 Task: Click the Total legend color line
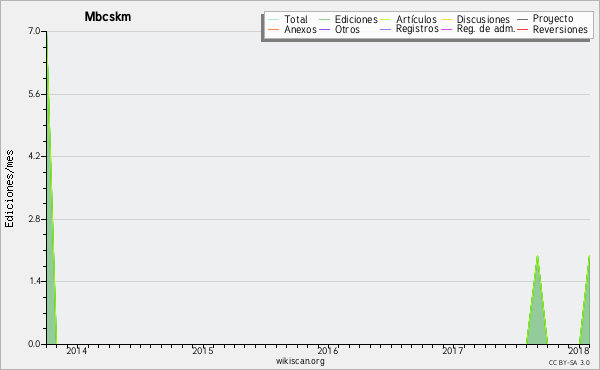pyautogui.click(x=274, y=20)
